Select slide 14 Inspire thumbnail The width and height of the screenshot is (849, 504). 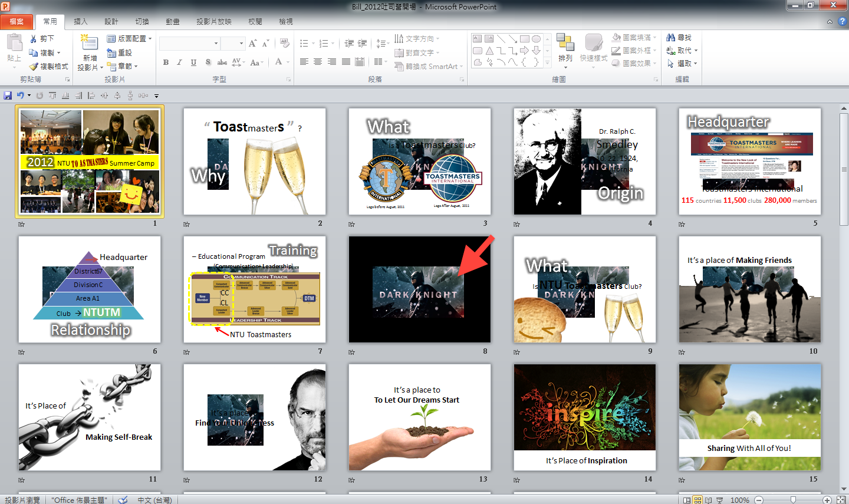(x=585, y=417)
